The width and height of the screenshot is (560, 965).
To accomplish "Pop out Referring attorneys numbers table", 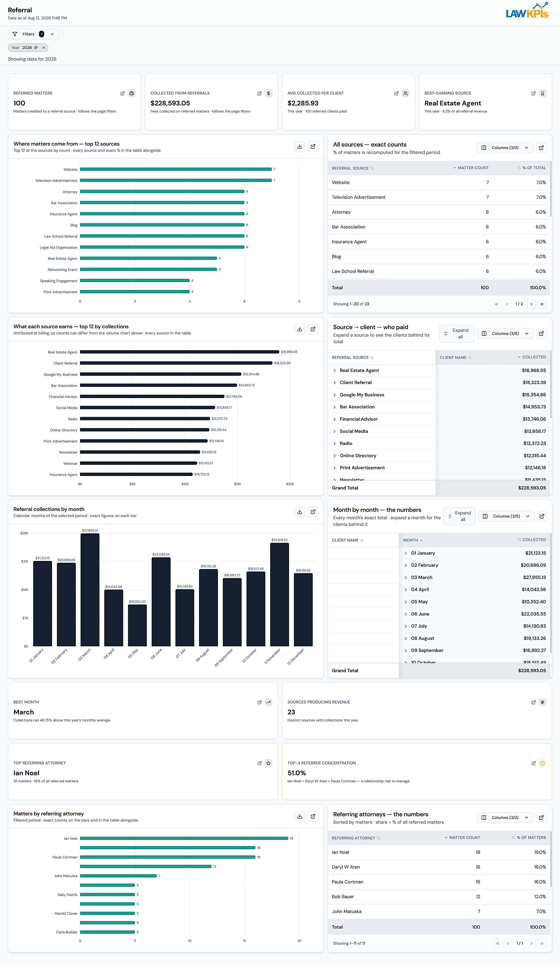I will [x=541, y=818].
